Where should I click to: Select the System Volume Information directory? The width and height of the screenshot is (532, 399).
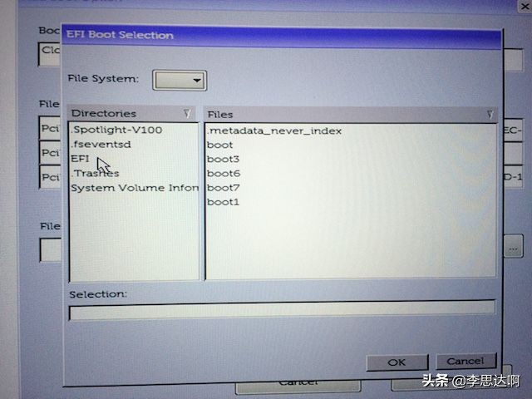point(135,188)
